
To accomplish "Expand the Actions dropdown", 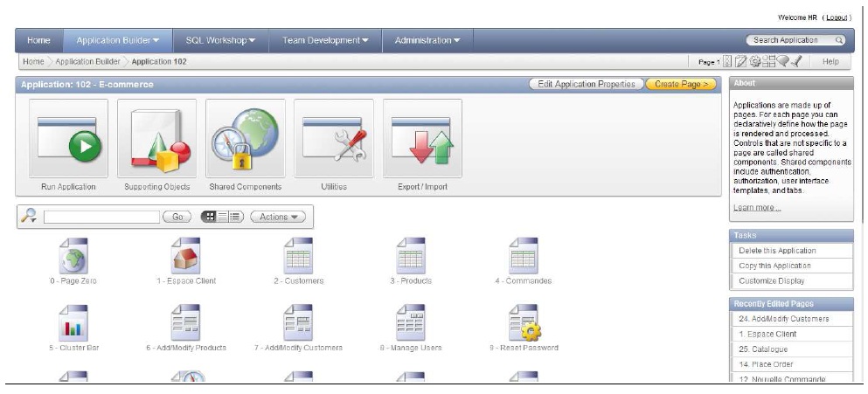I will tap(278, 217).
